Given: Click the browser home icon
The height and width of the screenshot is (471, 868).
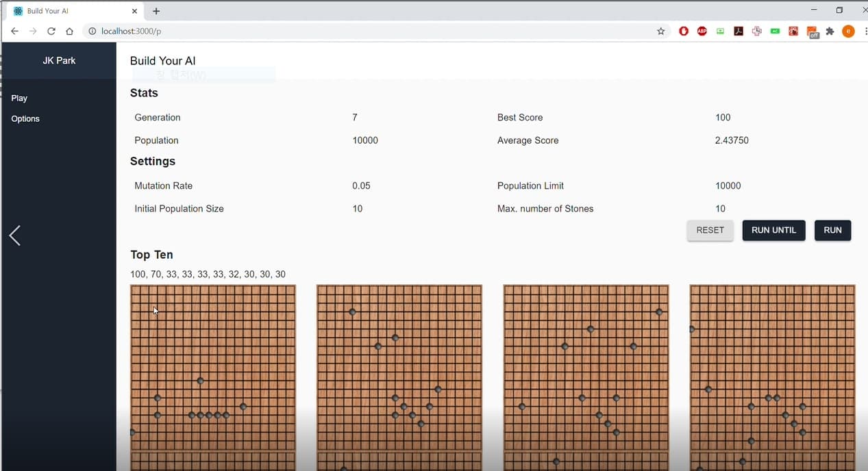Looking at the screenshot, I should click(69, 31).
